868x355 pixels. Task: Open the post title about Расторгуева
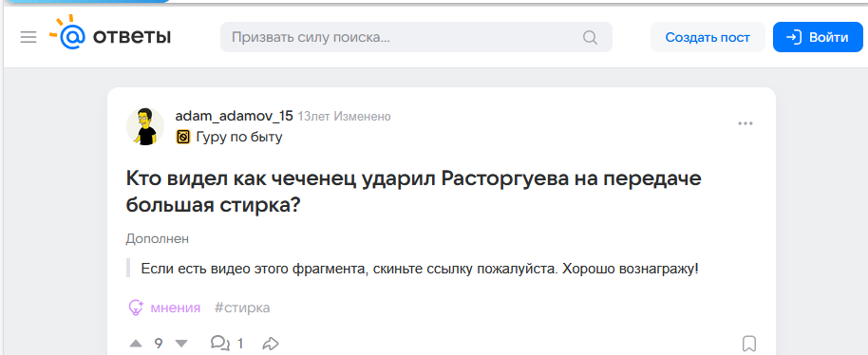tap(413, 192)
